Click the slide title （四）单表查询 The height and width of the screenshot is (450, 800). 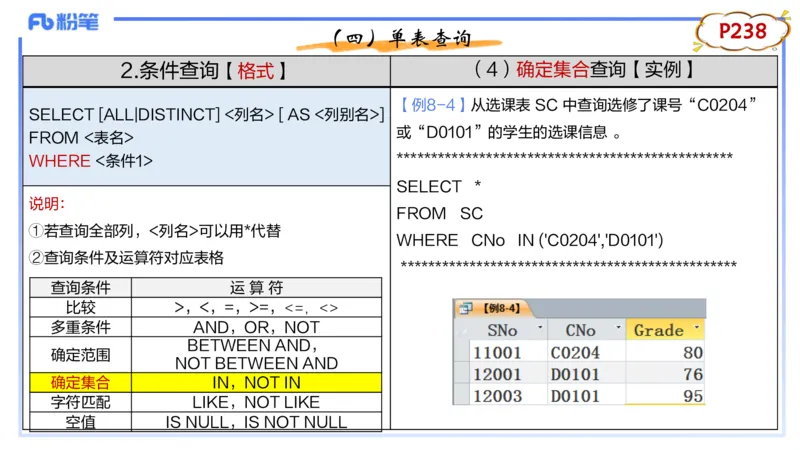(402, 38)
